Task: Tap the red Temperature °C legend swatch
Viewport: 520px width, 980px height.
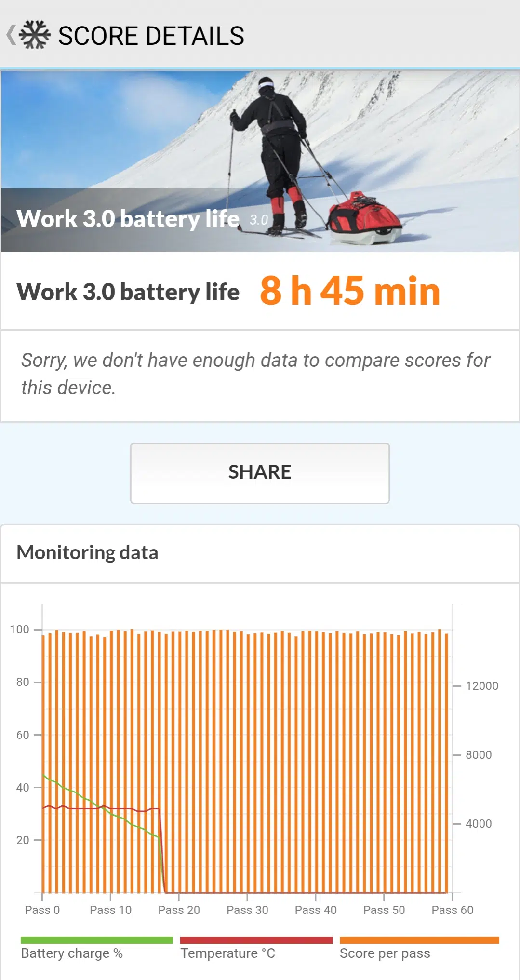Action: tap(256, 940)
